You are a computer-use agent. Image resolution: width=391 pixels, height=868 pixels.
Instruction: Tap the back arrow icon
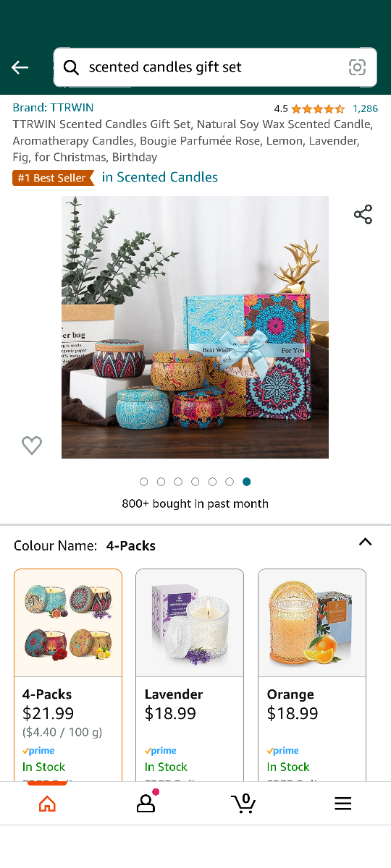point(20,67)
